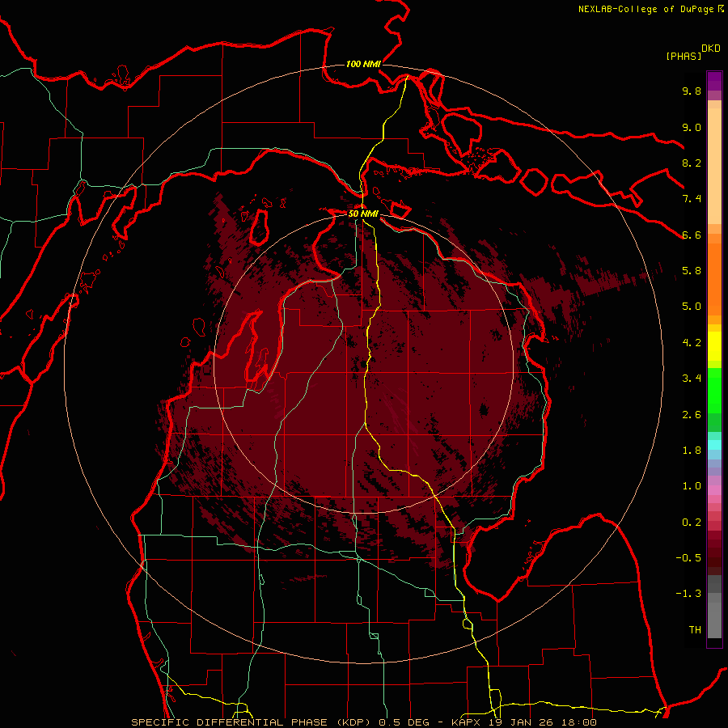Image resolution: width=728 pixels, height=728 pixels.
Task: Click the KAPX radar site identifier
Action: (468, 722)
